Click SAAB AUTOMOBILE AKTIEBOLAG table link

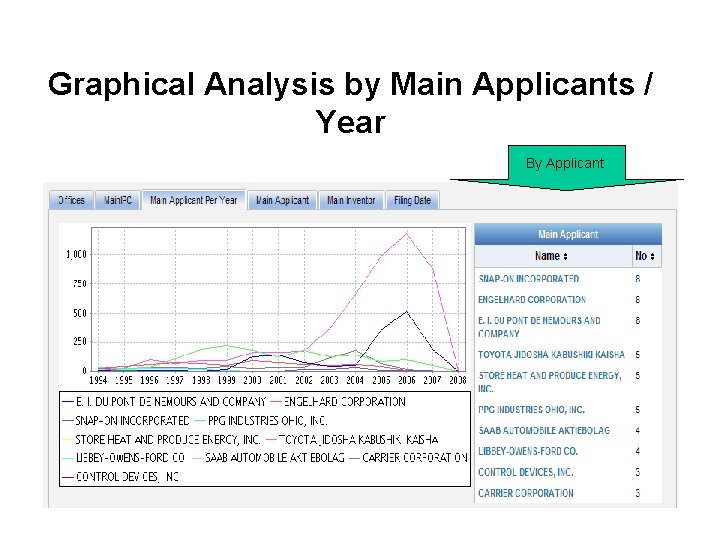tap(544, 431)
